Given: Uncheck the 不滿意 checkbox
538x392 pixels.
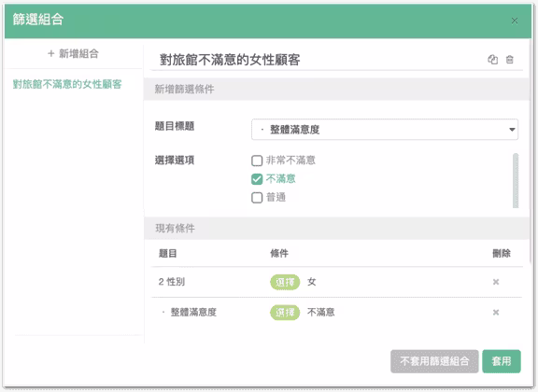Looking at the screenshot, I should pos(257,179).
